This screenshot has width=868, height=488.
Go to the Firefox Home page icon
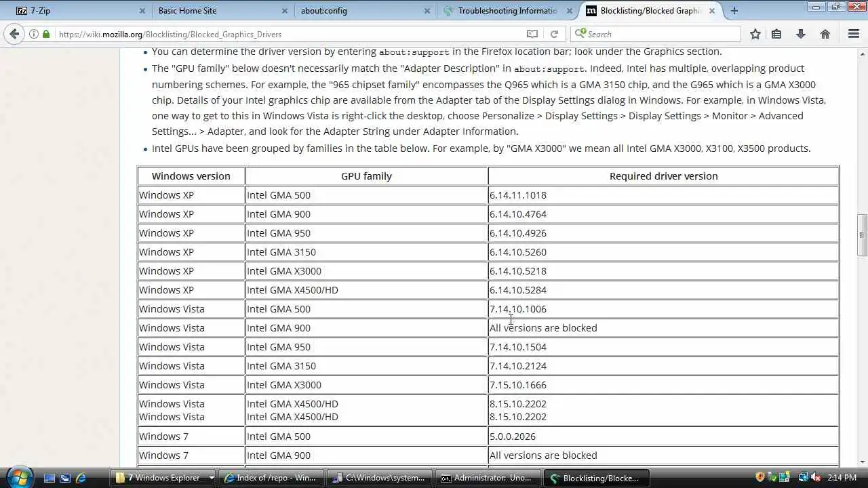825,34
